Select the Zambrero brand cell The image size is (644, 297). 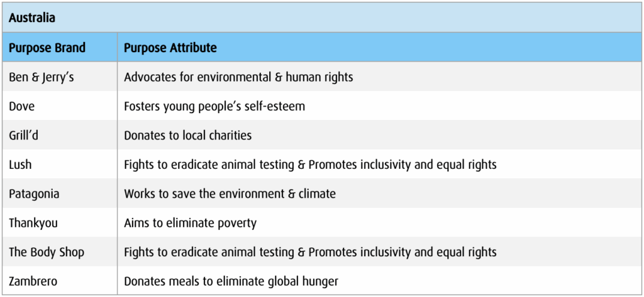33,281
